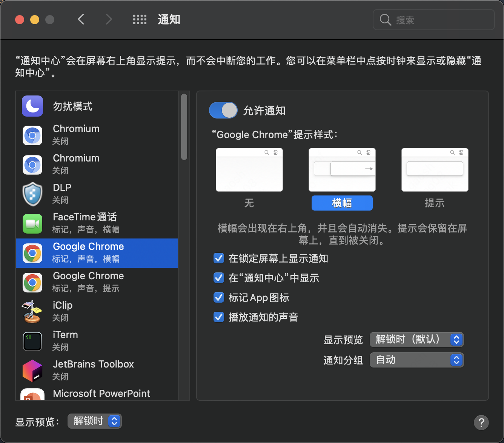Click the Microsoft PowerPoint icon

point(32,395)
